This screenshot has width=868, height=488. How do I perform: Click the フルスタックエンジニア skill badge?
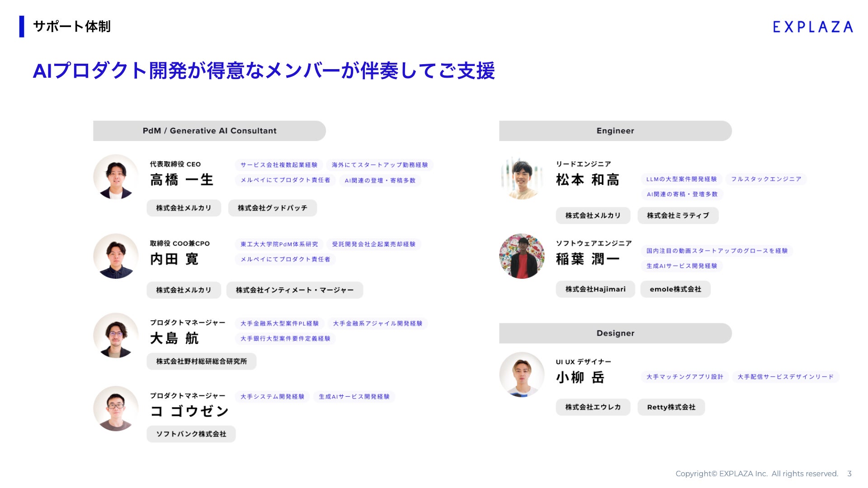pyautogui.click(x=766, y=179)
